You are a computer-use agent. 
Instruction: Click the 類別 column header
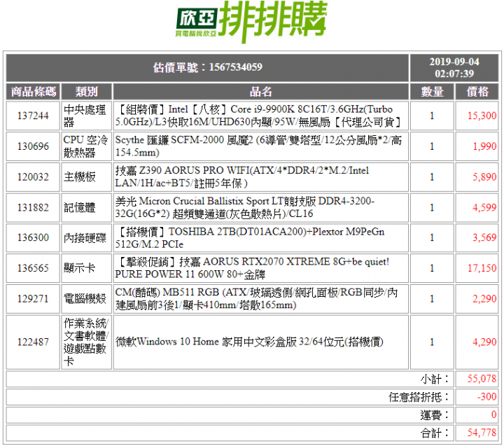pyautogui.click(x=87, y=92)
